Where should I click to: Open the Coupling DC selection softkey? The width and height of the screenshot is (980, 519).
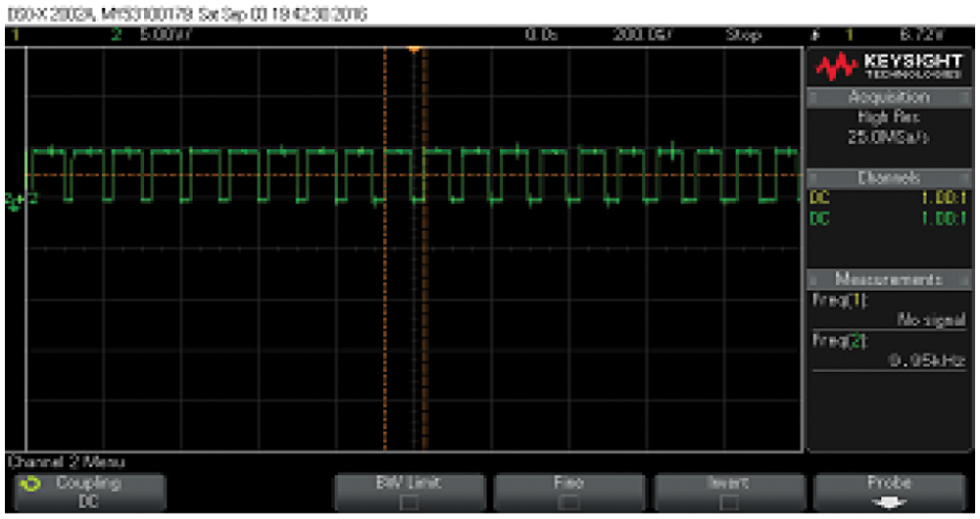[x=86, y=492]
